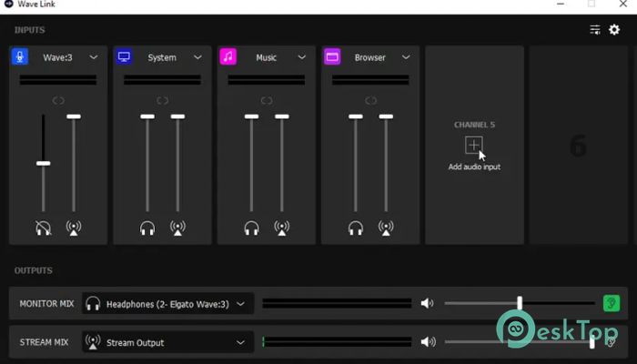
Task: Click the Music channel name
Action: [x=266, y=57]
